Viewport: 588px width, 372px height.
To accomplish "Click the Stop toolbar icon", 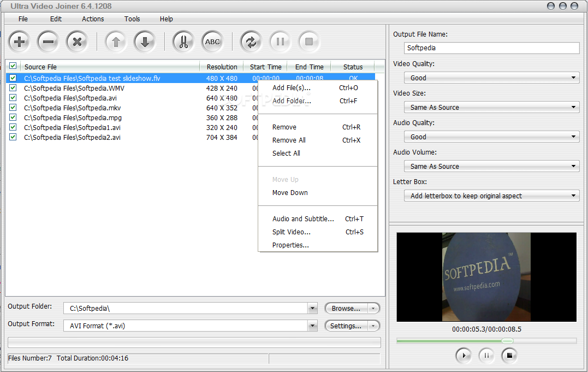I will point(309,42).
